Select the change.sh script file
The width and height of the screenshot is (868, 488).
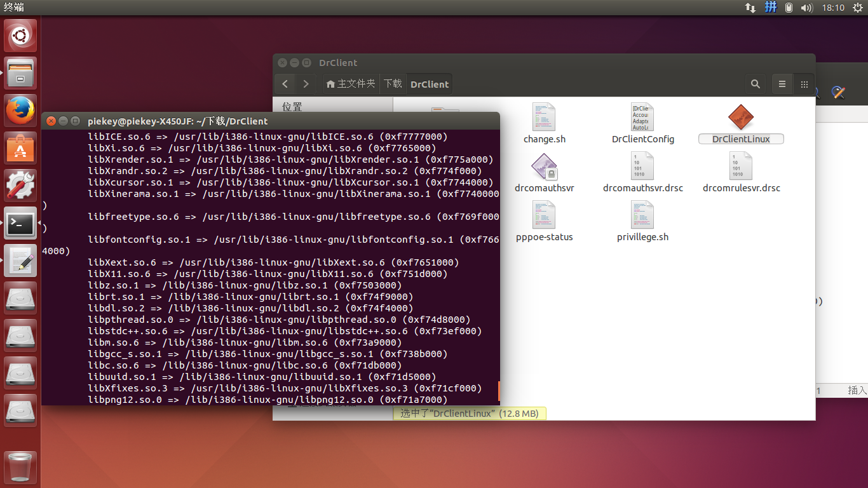point(544,118)
